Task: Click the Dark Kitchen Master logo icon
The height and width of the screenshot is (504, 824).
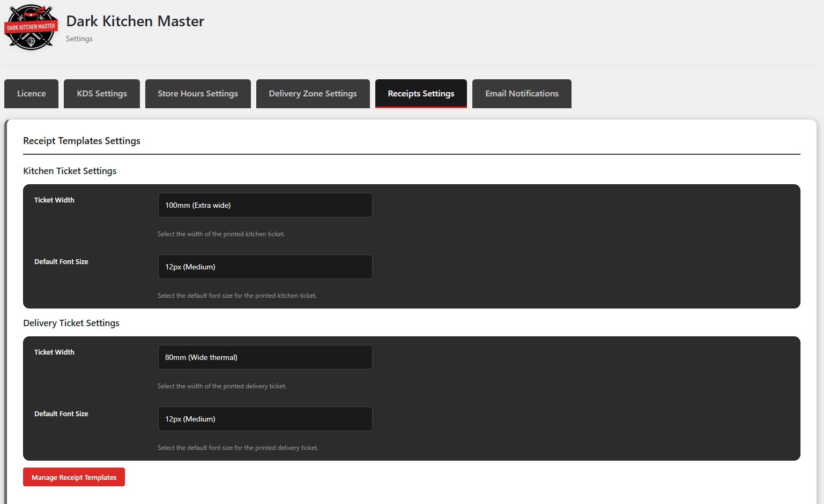Action: pos(31,27)
